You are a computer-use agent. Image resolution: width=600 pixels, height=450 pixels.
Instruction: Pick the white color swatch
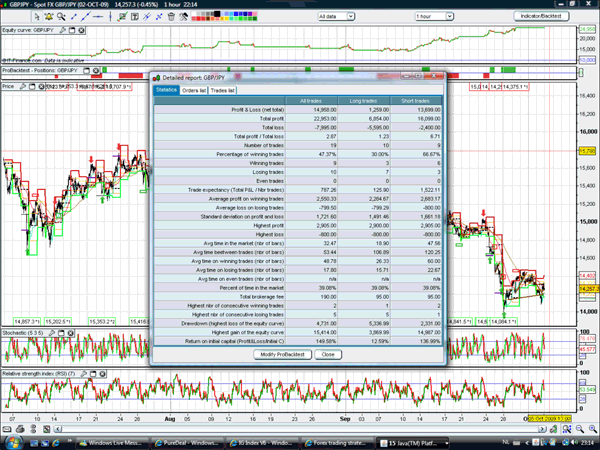(x=194, y=14)
